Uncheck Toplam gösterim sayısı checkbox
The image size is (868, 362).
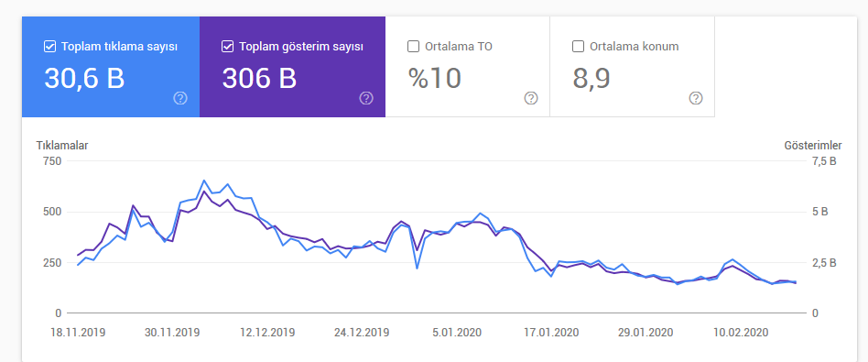coord(227,47)
